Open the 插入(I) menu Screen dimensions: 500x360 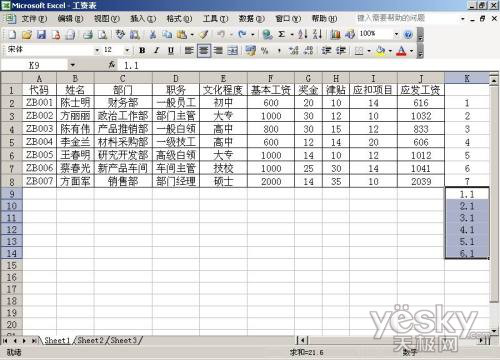coord(143,19)
